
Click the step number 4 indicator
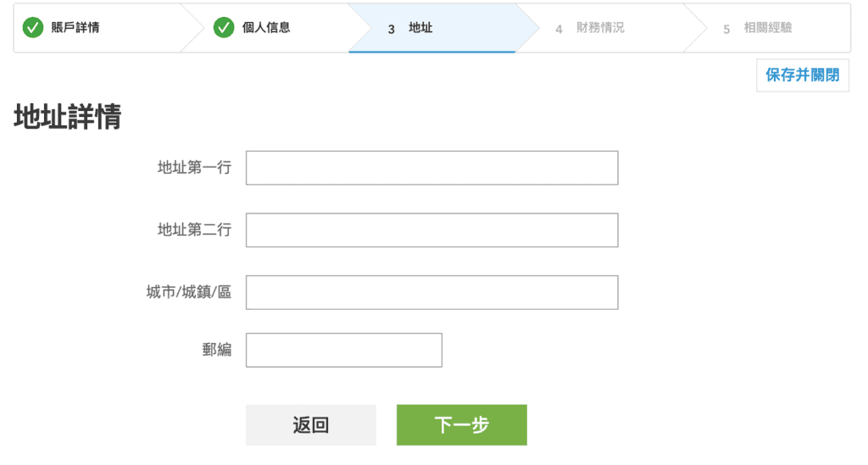point(559,29)
